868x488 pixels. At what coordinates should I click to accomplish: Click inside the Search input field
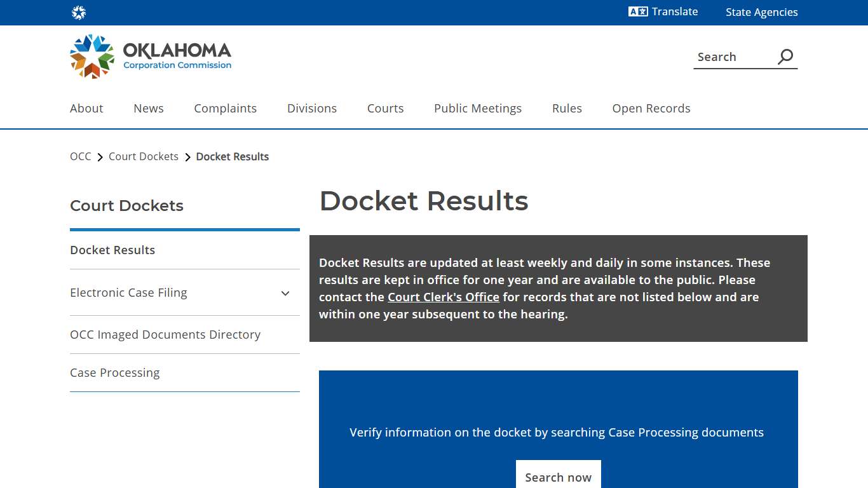coord(731,57)
